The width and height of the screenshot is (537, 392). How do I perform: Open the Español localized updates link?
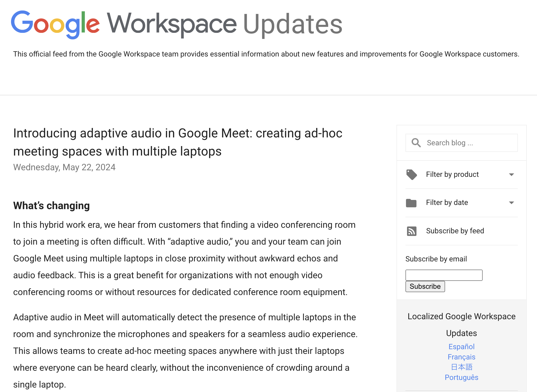(x=461, y=347)
